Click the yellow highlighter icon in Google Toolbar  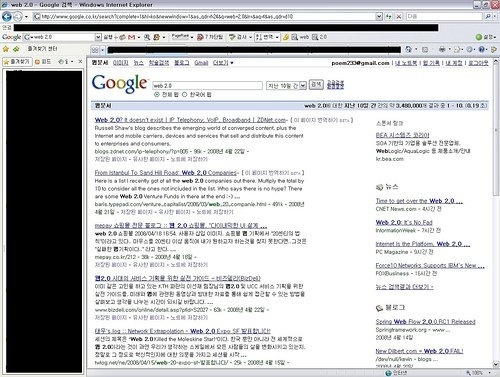tap(286, 37)
